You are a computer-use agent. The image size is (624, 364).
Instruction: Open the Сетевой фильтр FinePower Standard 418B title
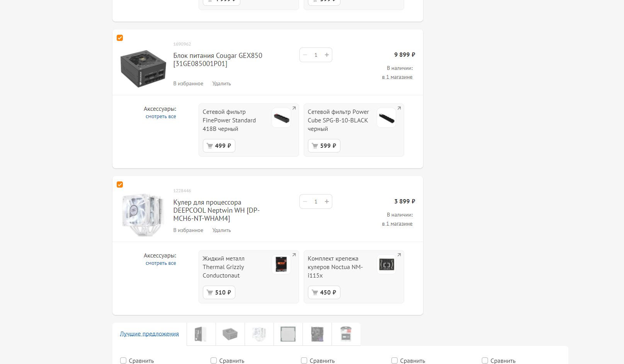(229, 120)
